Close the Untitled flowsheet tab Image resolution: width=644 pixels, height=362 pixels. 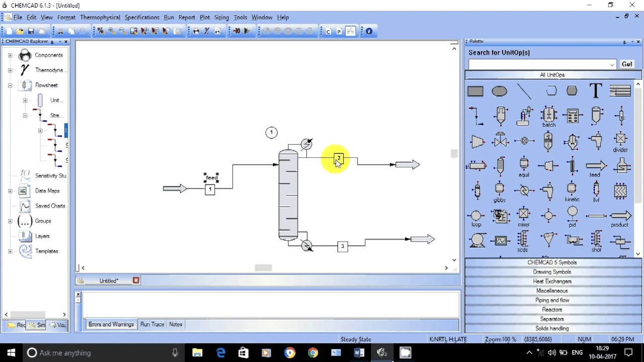(136, 281)
